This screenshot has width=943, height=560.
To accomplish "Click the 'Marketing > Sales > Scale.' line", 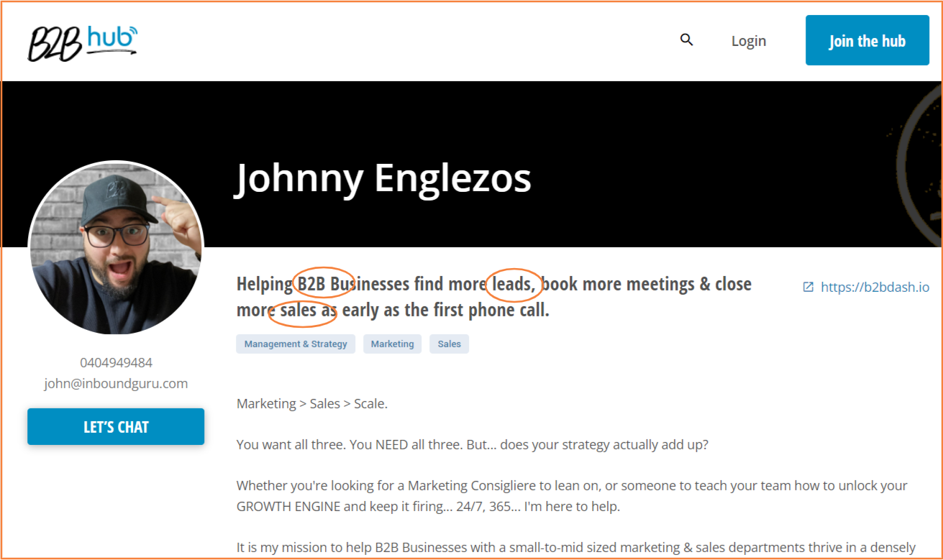I will tap(312, 403).
